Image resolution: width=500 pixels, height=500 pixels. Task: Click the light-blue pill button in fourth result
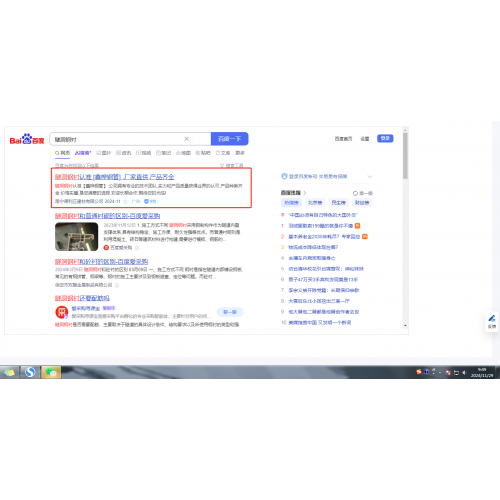230,312
